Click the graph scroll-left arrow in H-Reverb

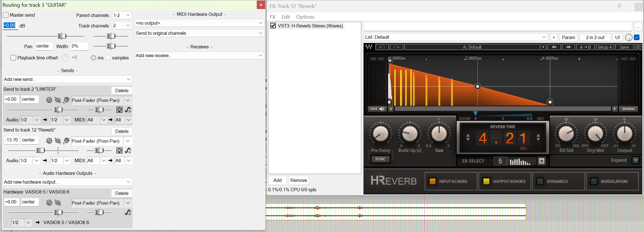pos(391,109)
